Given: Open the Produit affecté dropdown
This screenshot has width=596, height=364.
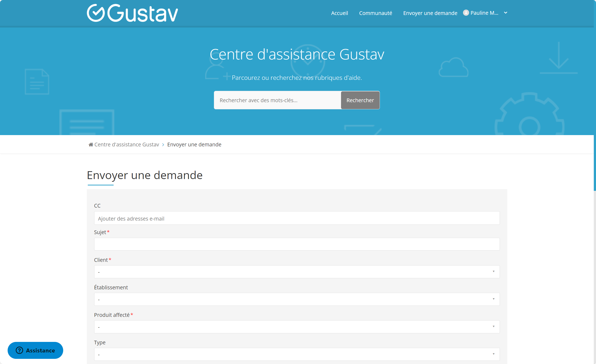Looking at the screenshot, I should (x=297, y=327).
